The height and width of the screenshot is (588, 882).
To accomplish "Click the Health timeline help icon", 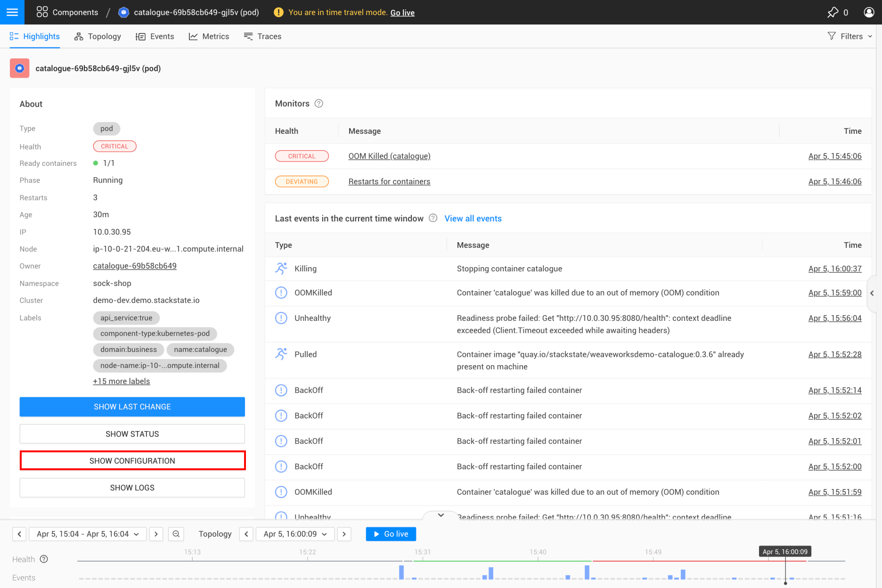I will pyautogui.click(x=44, y=559).
